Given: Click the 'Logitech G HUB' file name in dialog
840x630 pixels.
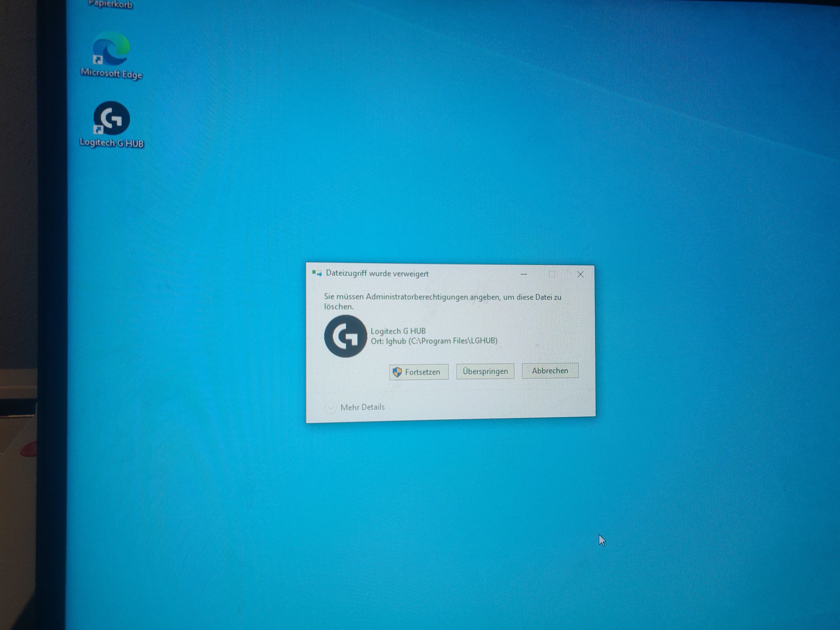Looking at the screenshot, I should click(x=398, y=331).
